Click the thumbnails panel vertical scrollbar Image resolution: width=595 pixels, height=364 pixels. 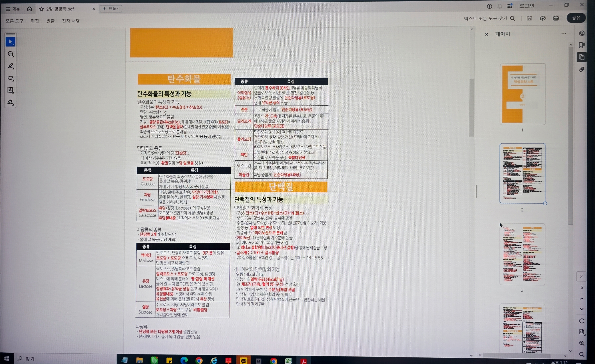571,136
